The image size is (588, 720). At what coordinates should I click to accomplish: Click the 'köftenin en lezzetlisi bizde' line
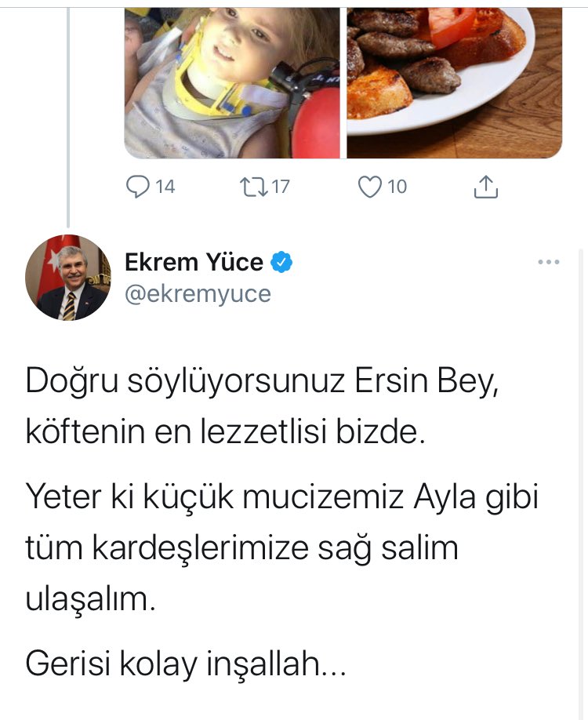225,431
